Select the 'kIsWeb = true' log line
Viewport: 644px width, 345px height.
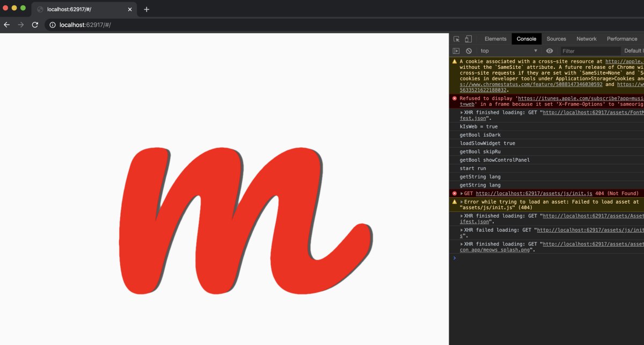click(x=479, y=127)
